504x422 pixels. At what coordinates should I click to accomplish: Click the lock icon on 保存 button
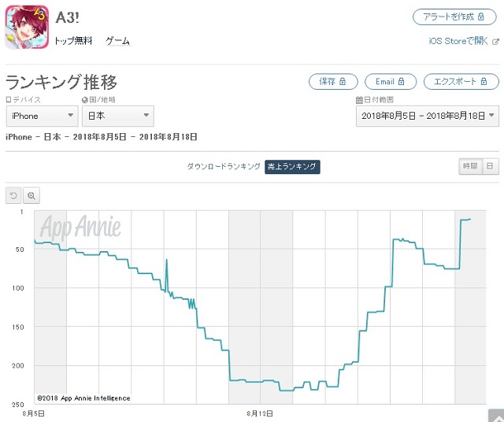[x=343, y=81]
